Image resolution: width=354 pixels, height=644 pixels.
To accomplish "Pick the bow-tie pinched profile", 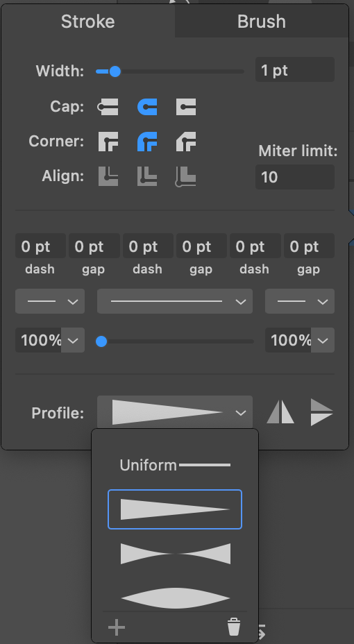I will [x=175, y=553].
